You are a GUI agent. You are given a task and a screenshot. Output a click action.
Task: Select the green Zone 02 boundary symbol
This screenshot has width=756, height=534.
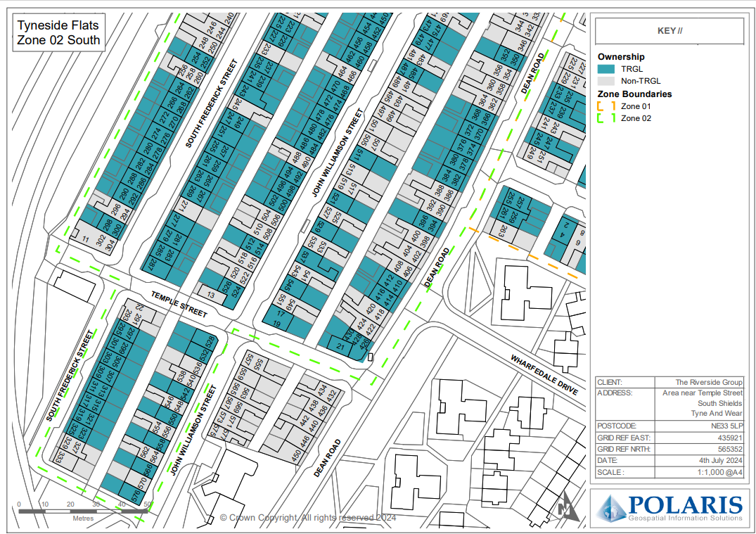pyautogui.click(x=606, y=118)
